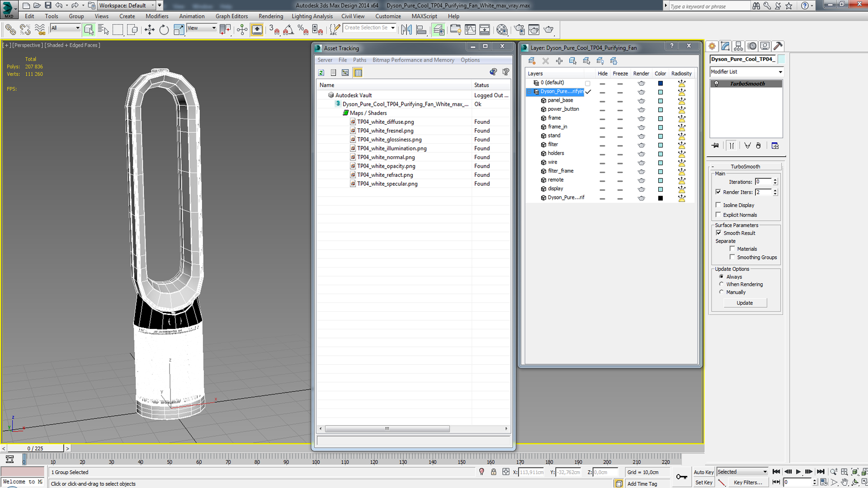Create new layer in Layer dialog

[x=532, y=61]
